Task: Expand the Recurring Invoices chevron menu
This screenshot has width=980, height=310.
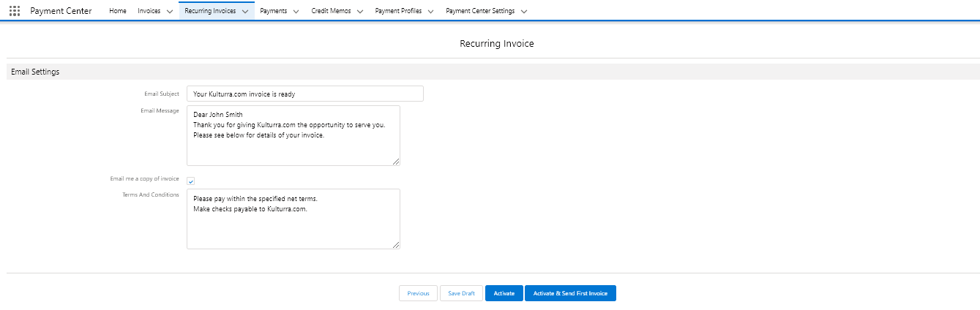Action: (x=245, y=12)
